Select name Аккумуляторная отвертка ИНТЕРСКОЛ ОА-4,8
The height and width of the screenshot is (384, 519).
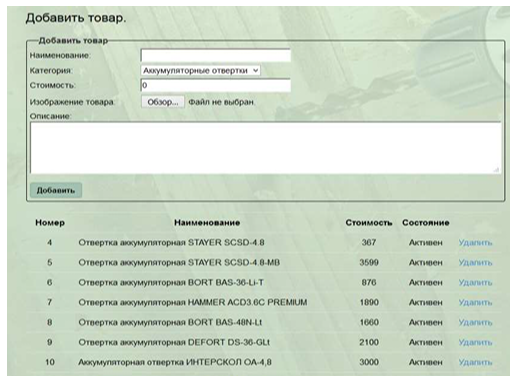click(175, 362)
